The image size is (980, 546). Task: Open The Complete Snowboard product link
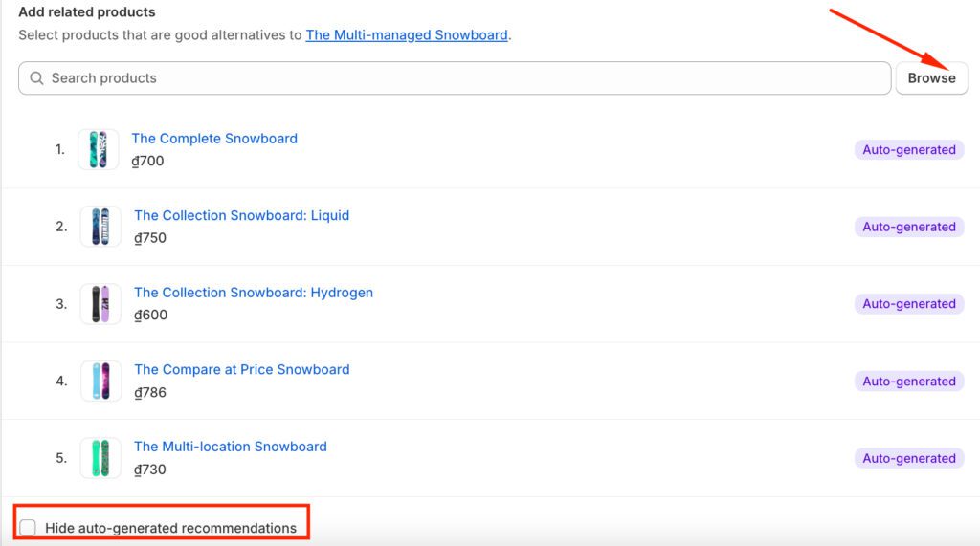click(x=214, y=139)
